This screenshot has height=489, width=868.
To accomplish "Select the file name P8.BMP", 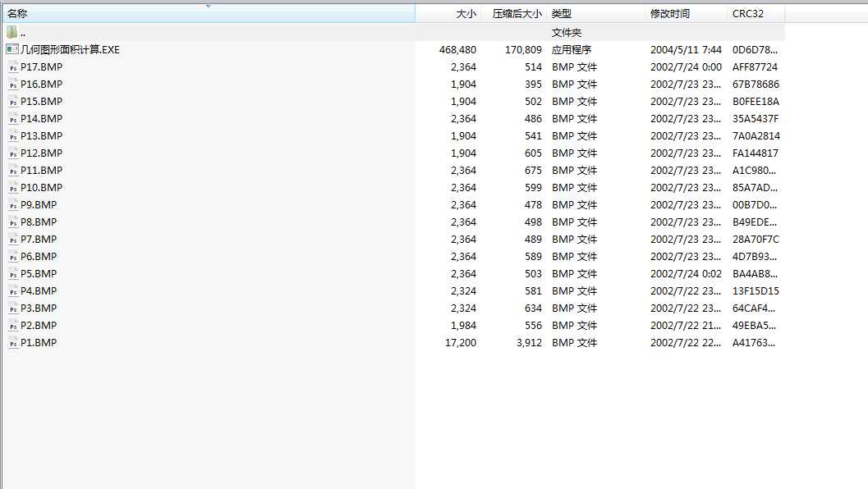I will (39, 222).
